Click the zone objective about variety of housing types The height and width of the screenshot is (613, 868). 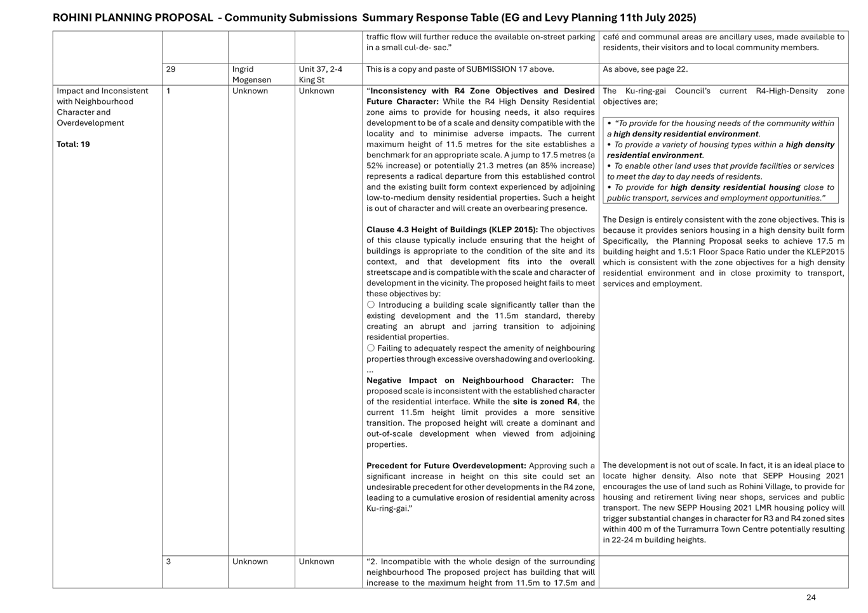point(720,150)
